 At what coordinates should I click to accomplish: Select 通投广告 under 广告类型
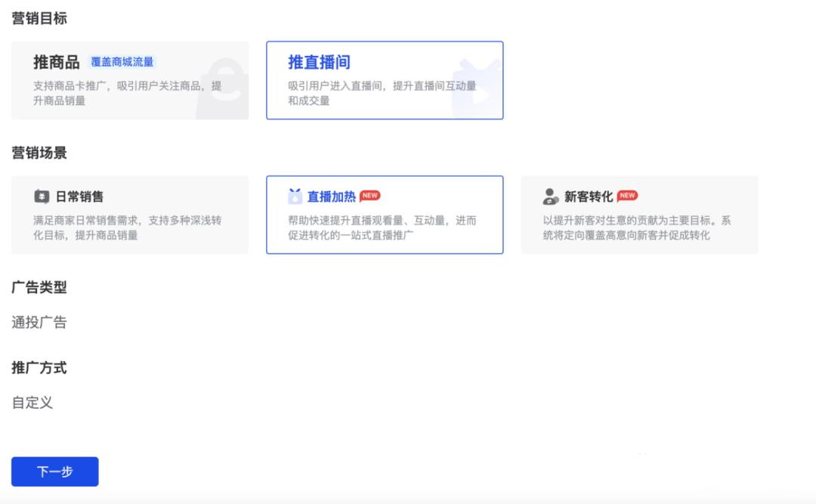[x=34, y=321]
